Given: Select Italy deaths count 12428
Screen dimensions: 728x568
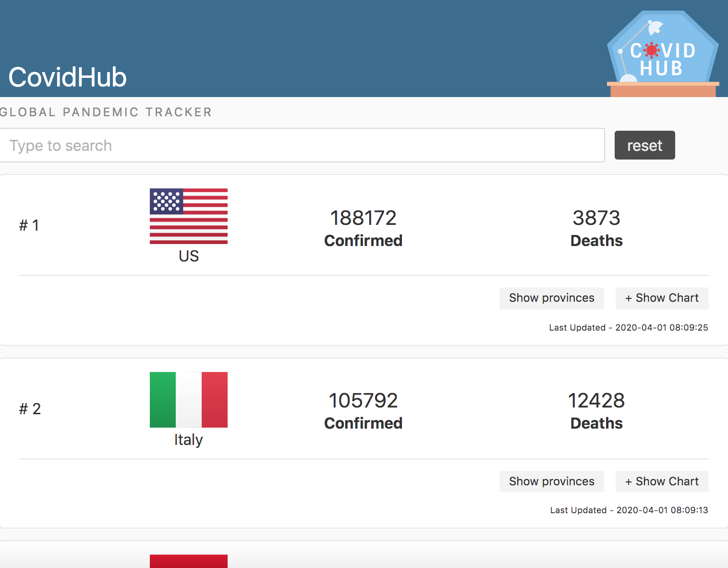Looking at the screenshot, I should [x=596, y=401].
